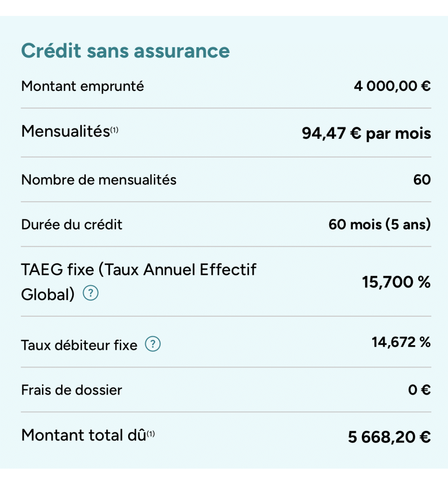Click the Nombre de mensualités label

point(99,180)
